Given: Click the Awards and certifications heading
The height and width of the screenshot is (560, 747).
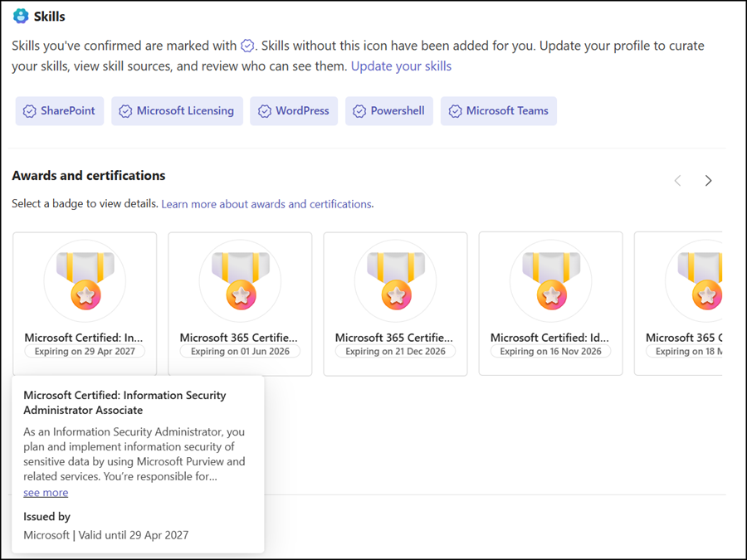Looking at the screenshot, I should (89, 176).
